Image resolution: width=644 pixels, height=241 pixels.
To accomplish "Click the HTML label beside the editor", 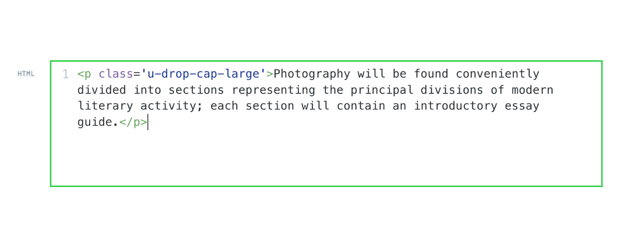I will [26, 74].
